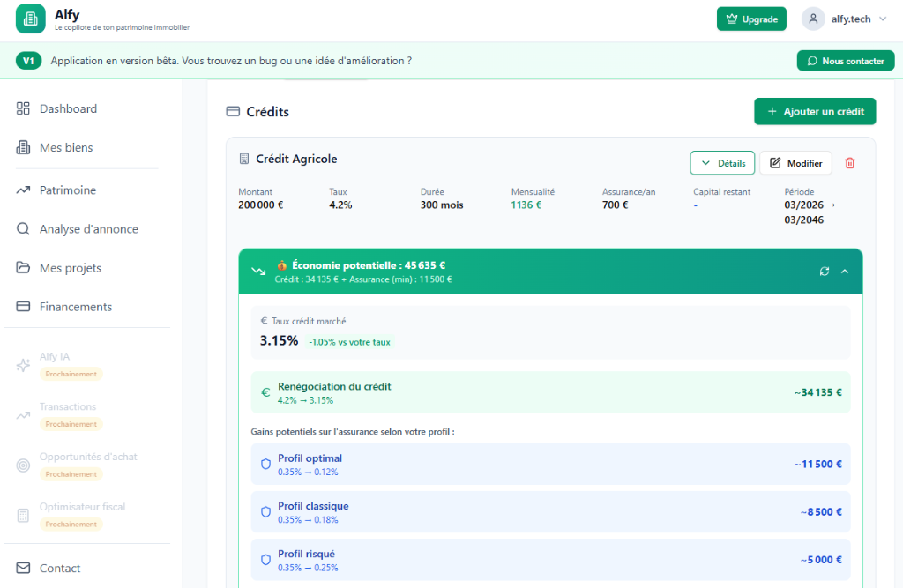Click the Crédits section card icon
903x588 pixels.
click(233, 112)
